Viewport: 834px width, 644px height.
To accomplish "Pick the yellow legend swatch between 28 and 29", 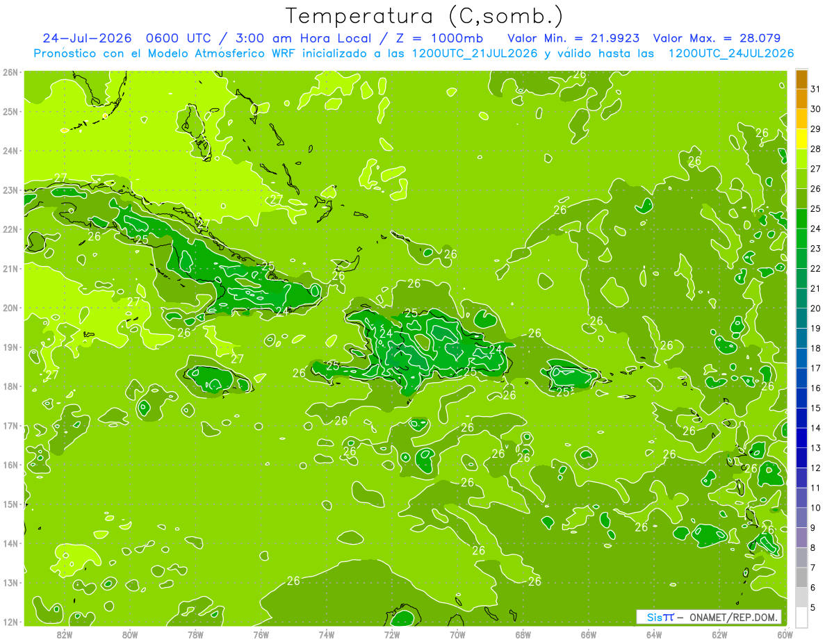I will [x=801, y=139].
